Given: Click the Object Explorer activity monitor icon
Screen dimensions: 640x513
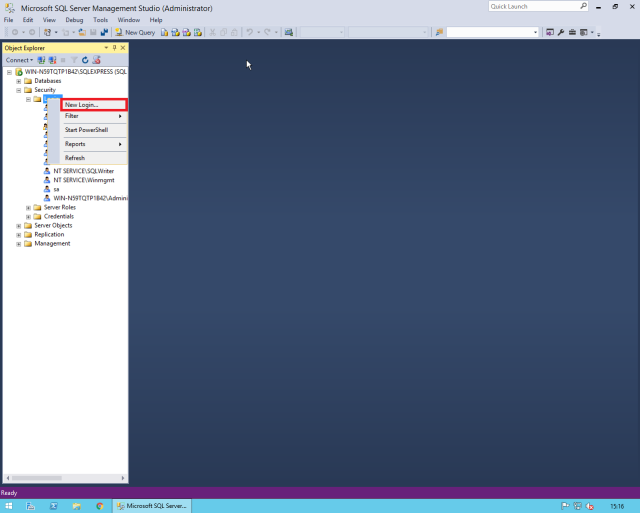Looking at the screenshot, I should (96, 60).
